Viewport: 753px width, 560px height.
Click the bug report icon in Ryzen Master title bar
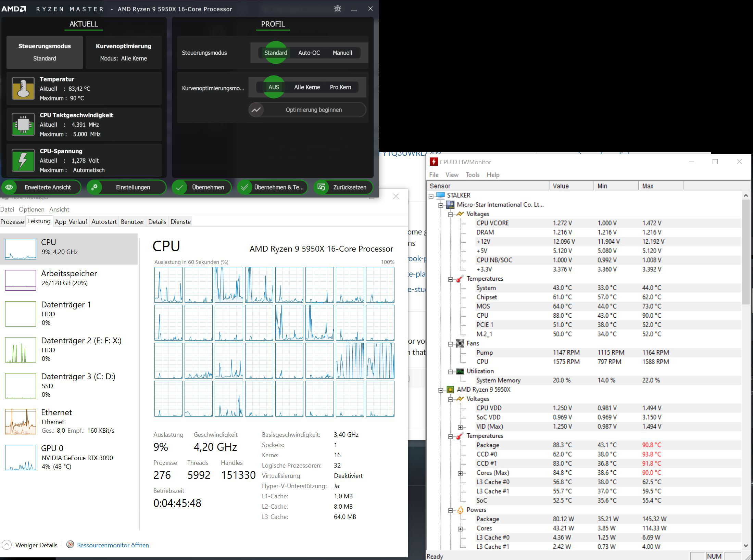338,9
